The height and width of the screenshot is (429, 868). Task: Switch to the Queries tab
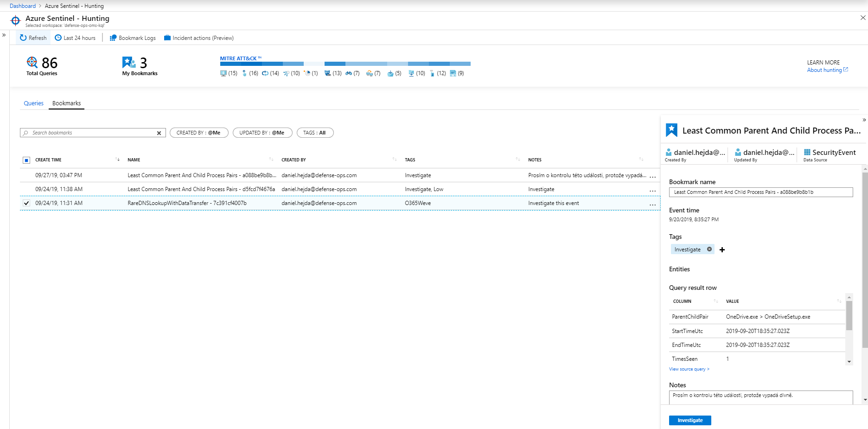34,103
